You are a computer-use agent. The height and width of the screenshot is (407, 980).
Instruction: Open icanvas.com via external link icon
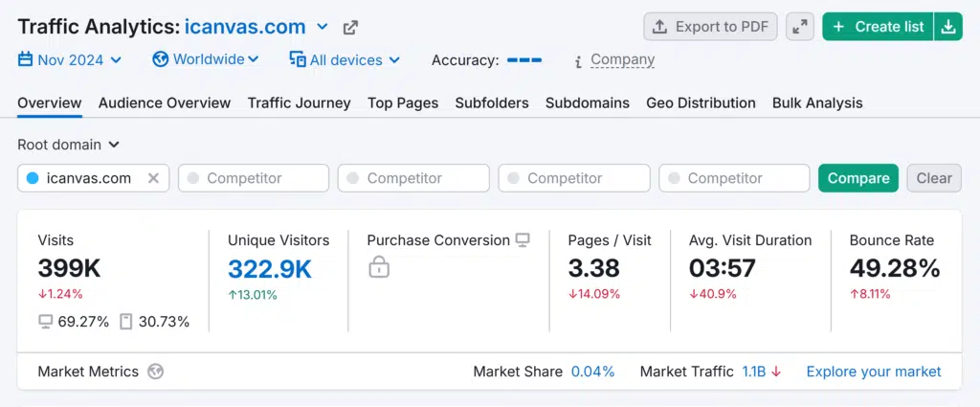351,28
